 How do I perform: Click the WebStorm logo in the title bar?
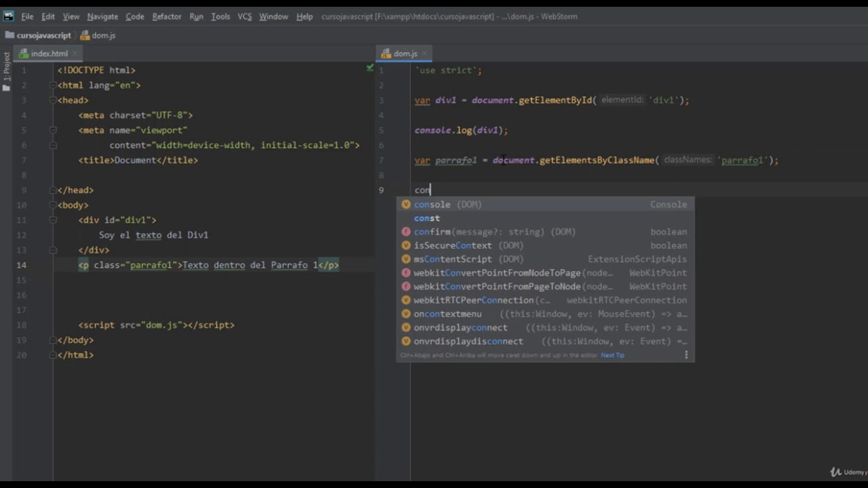tap(8, 16)
